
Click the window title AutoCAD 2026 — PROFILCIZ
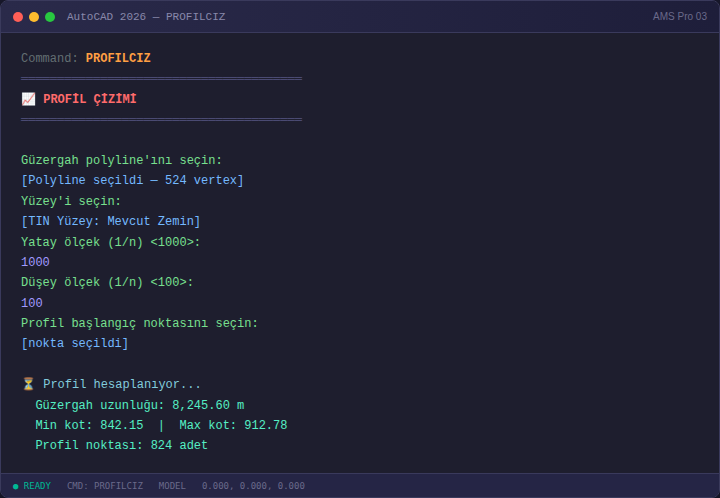click(x=146, y=17)
